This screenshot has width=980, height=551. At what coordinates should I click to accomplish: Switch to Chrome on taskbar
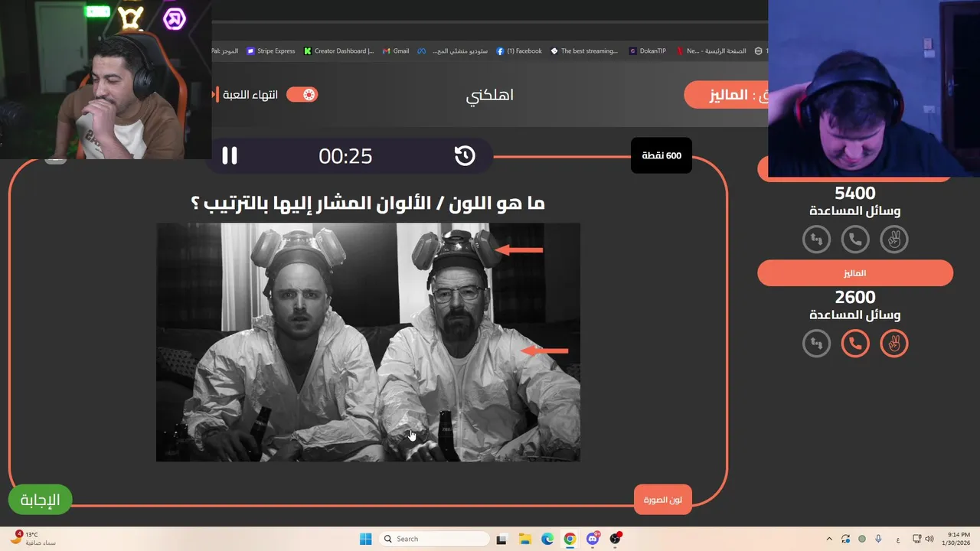(x=570, y=539)
